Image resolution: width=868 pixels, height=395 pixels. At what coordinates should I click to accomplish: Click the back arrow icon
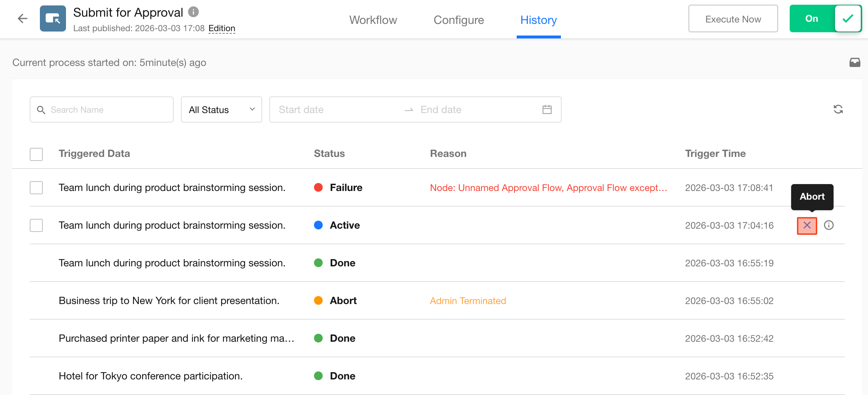(x=22, y=18)
